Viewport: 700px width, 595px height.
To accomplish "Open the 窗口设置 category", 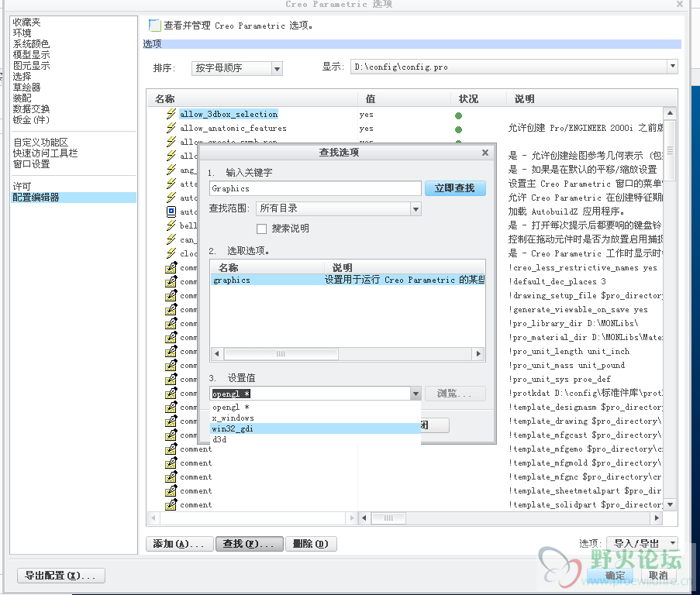I will [x=31, y=163].
